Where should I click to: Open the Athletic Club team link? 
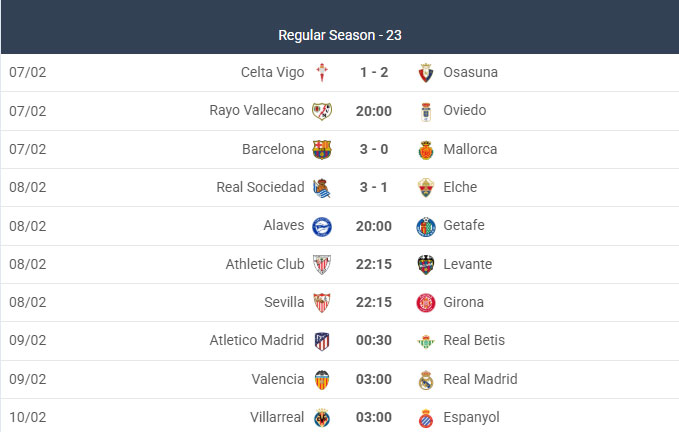[x=264, y=264]
